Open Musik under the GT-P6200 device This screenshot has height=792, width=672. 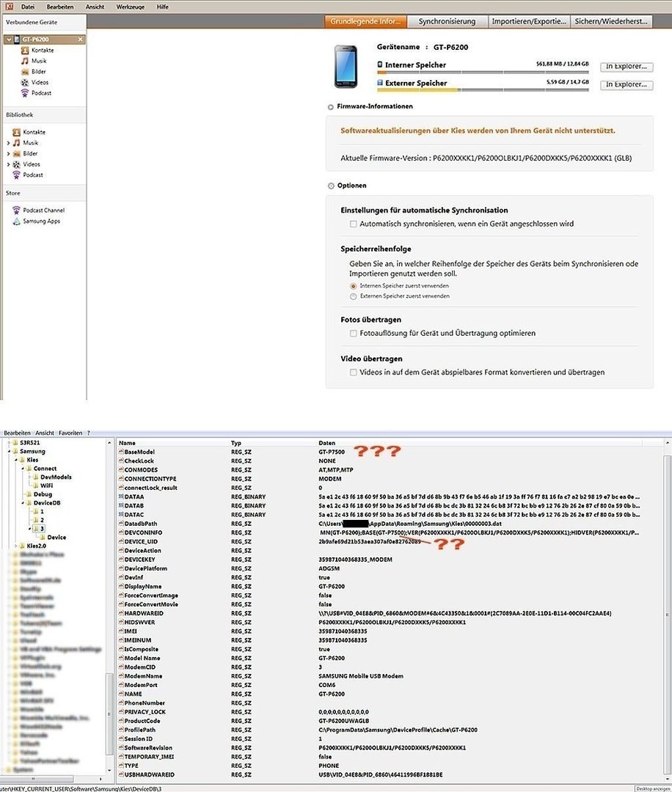pyautogui.click(x=34, y=61)
